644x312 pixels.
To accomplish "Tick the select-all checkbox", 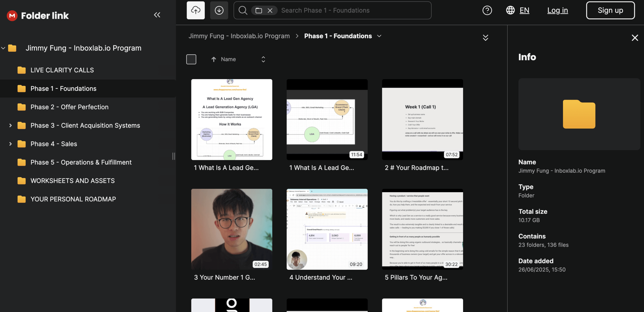I will (x=191, y=59).
